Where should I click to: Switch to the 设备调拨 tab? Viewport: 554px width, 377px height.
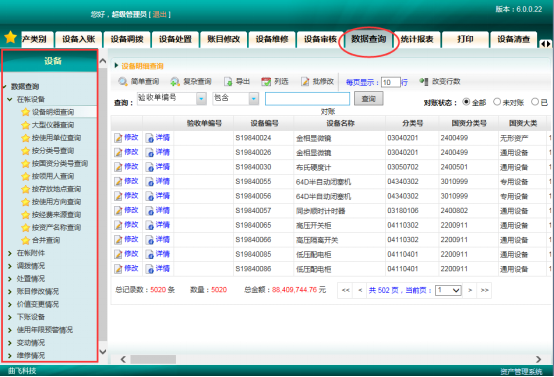(127, 39)
